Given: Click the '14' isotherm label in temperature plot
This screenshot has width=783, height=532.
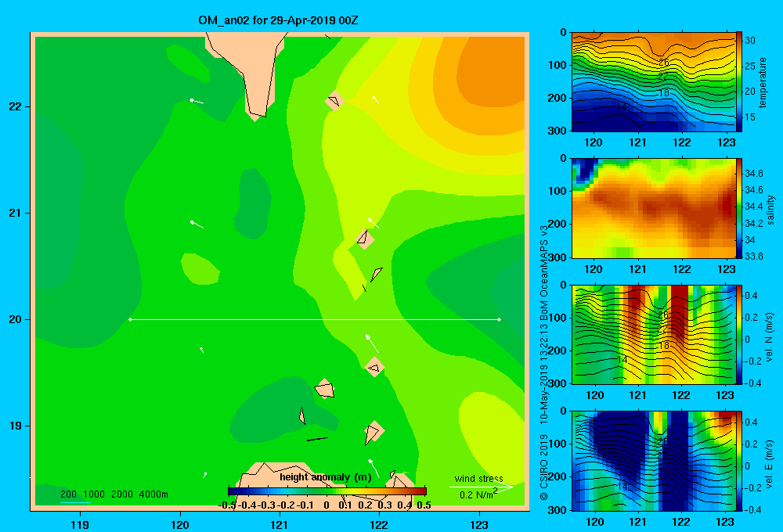Looking at the screenshot, I should (x=621, y=107).
